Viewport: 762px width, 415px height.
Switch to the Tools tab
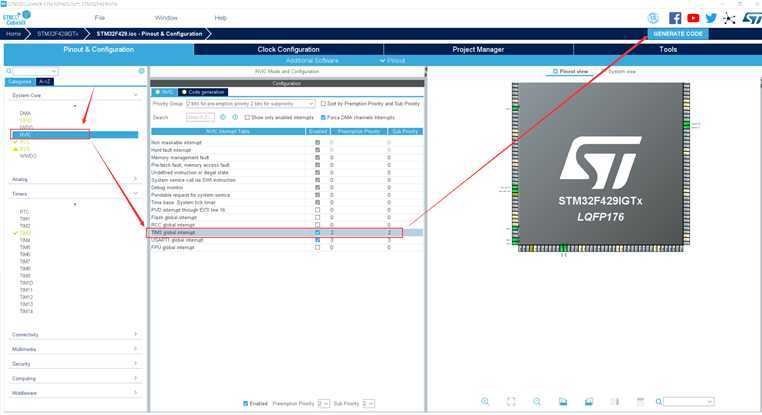pos(668,50)
